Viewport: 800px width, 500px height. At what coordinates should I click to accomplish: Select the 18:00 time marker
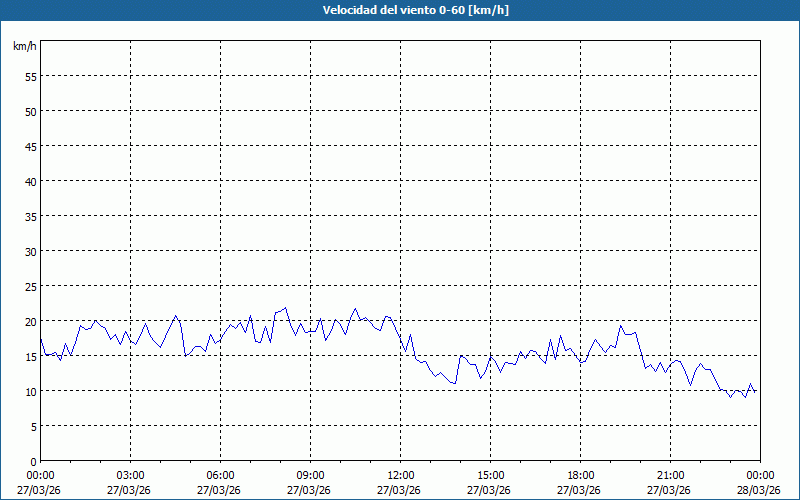(580, 475)
